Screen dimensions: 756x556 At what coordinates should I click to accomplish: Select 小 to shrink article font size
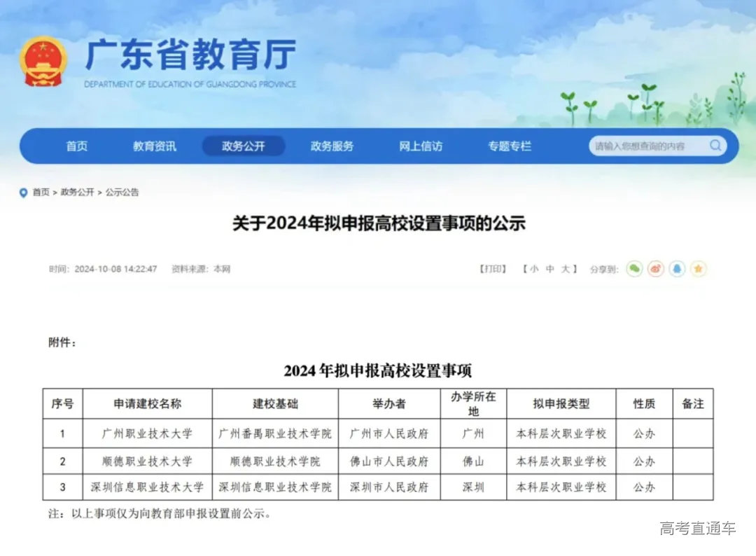click(x=534, y=268)
